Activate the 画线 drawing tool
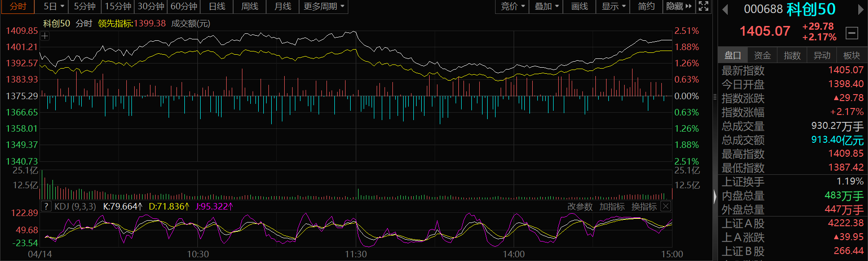The height and width of the screenshot is (261, 868). pos(579,6)
